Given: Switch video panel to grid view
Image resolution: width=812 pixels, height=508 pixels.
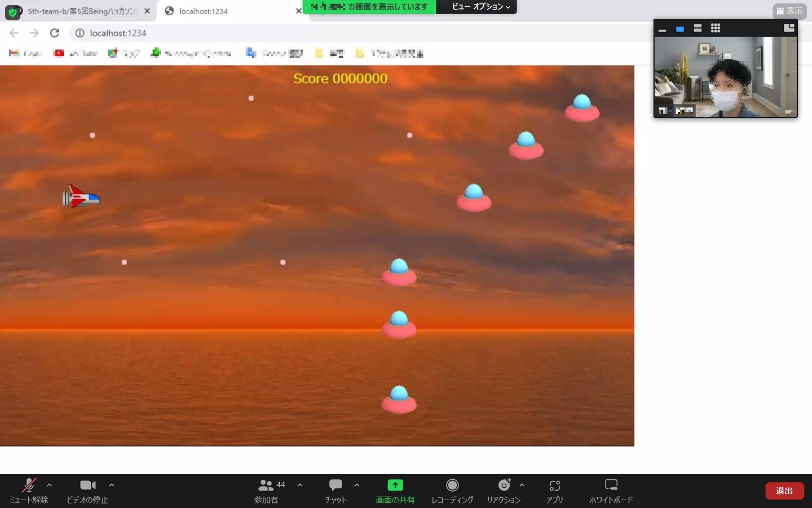Looking at the screenshot, I should coord(716,28).
